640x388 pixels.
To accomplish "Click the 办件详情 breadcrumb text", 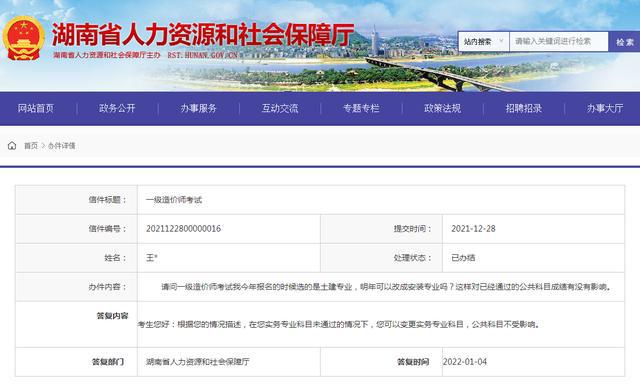I will pos(62,146).
